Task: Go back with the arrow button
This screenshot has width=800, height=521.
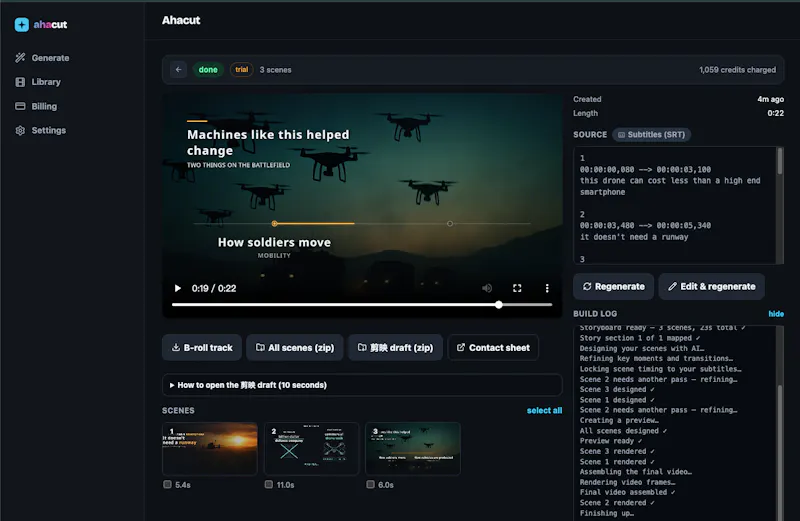Action: [x=179, y=69]
